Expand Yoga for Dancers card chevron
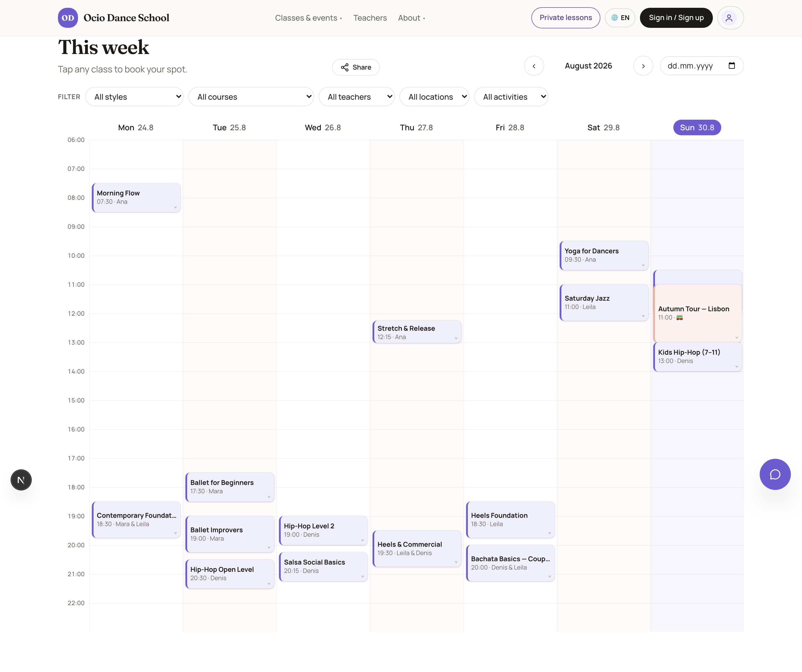Image resolution: width=802 pixels, height=672 pixels. coord(643,265)
